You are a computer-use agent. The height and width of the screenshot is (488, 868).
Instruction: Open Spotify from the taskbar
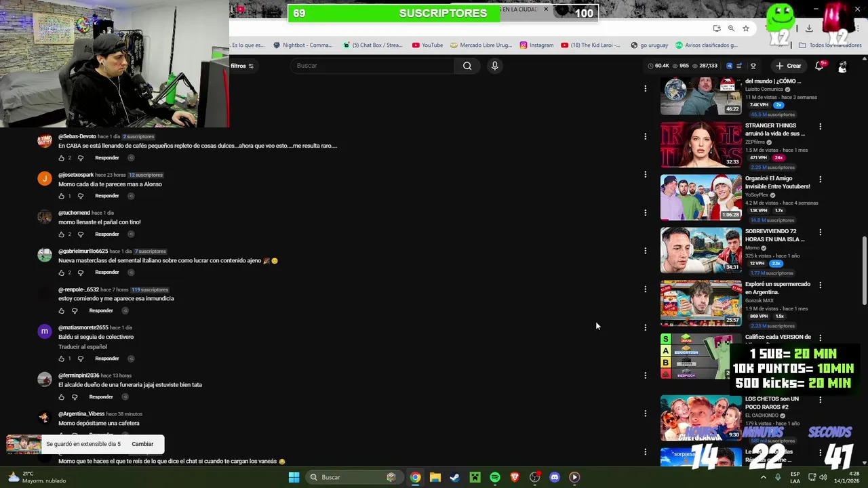[495, 477]
